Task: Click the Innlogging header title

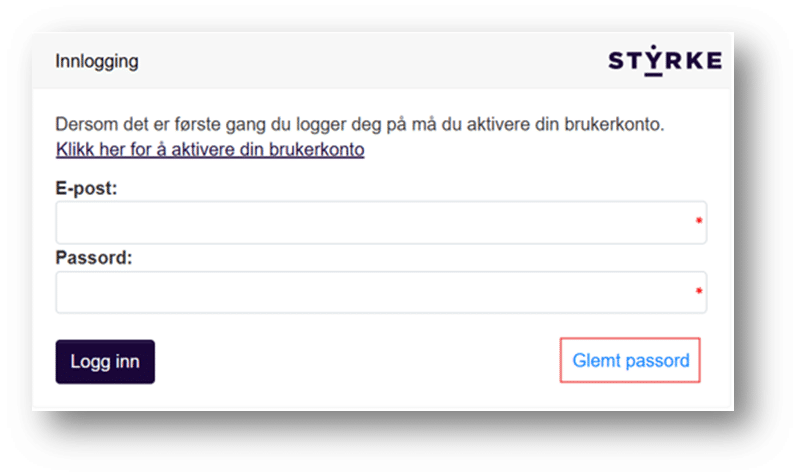Action: click(97, 62)
